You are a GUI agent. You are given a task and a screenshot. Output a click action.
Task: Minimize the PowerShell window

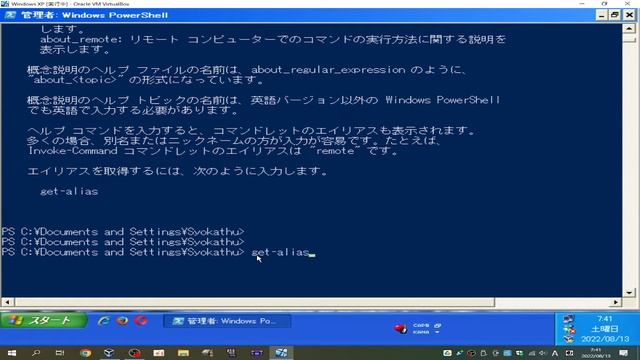[x=601, y=15]
